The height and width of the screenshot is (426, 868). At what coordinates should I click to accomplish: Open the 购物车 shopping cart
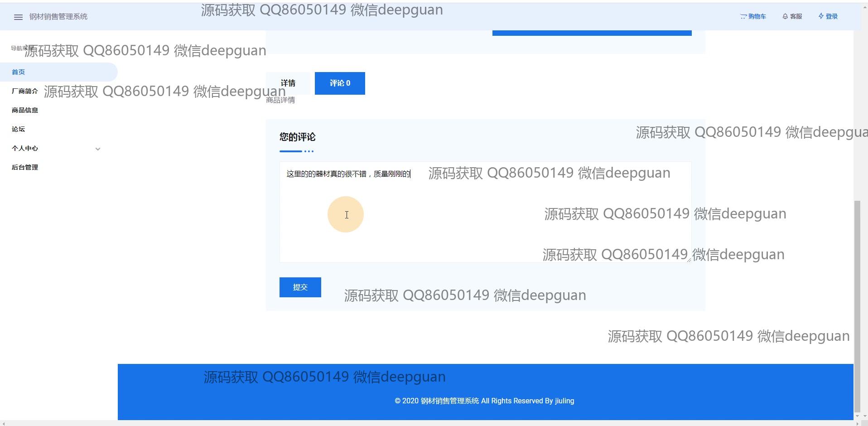(753, 16)
